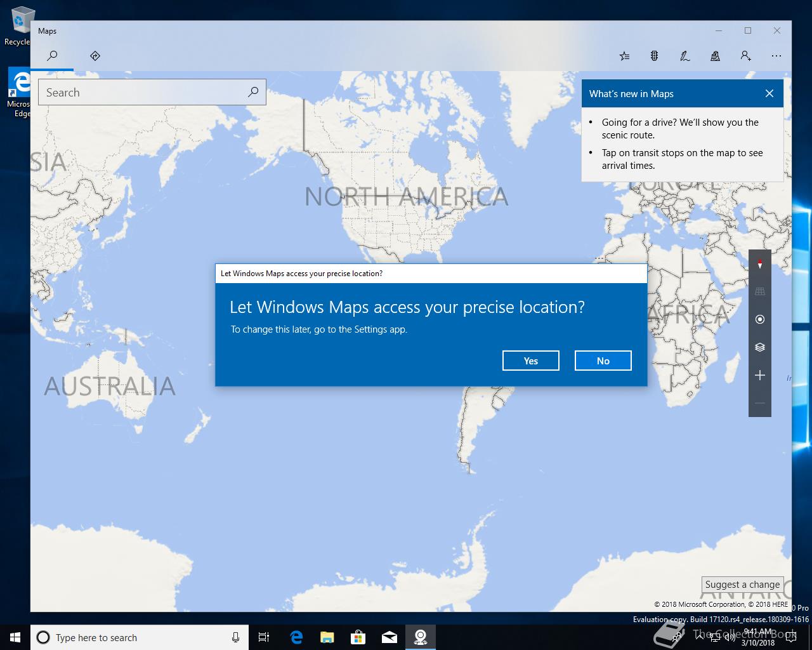This screenshot has height=650, width=812.
Task: Open the Windows Start menu
Action: tap(15, 637)
